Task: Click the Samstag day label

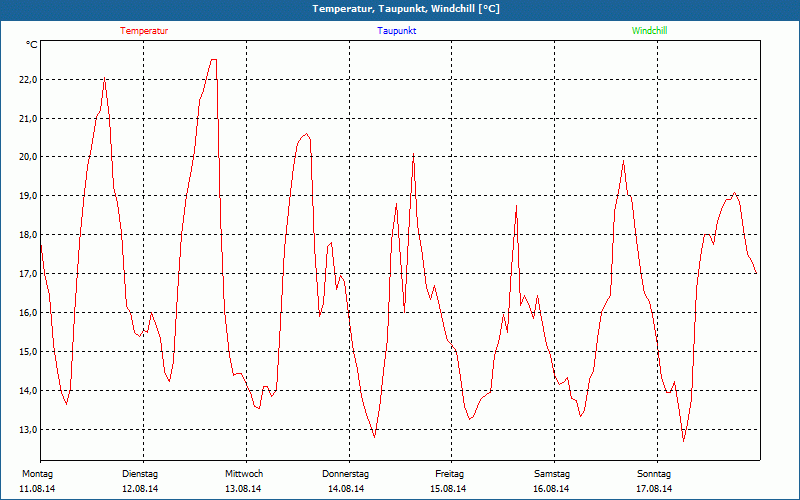Action: pyautogui.click(x=552, y=474)
